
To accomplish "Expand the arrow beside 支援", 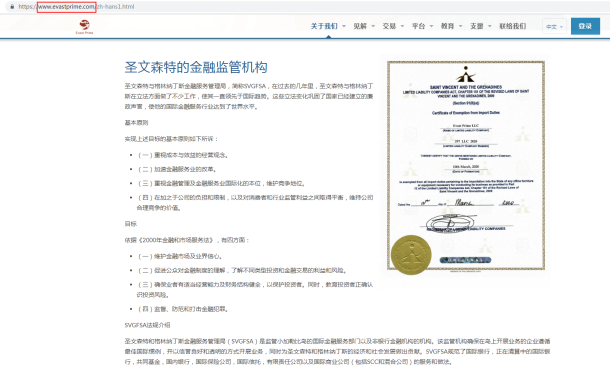I will tap(490, 26).
